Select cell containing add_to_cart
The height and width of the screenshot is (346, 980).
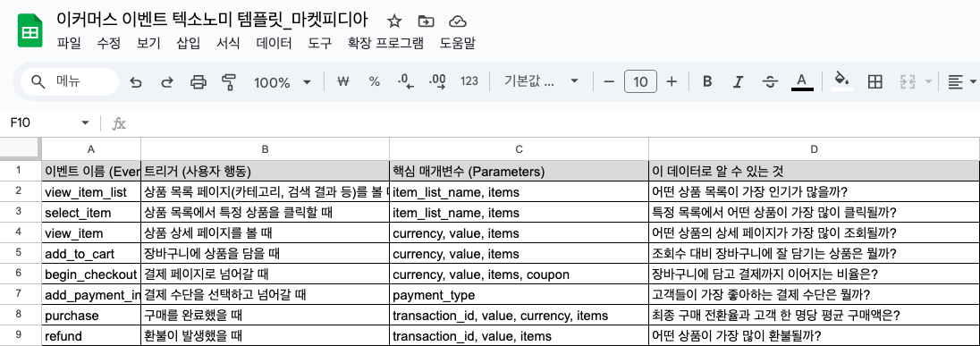coord(91,254)
